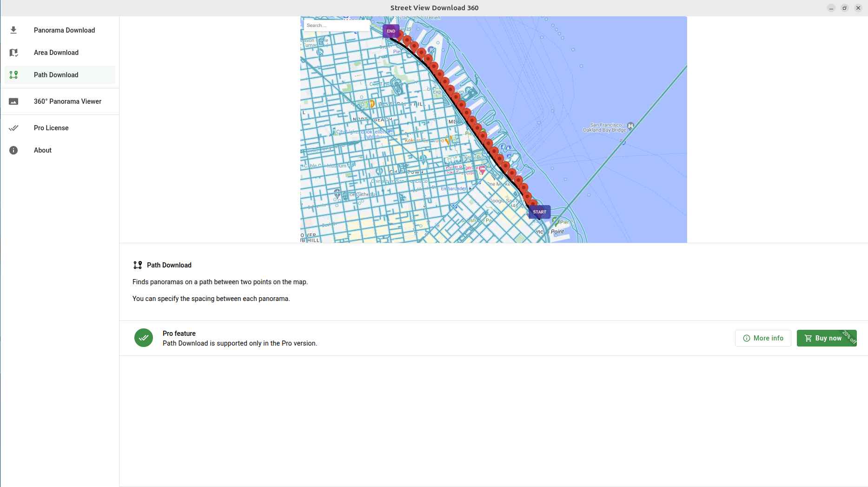This screenshot has width=868, height=487.
Task: Click the About info icon
Action: [x=13, y=150]
